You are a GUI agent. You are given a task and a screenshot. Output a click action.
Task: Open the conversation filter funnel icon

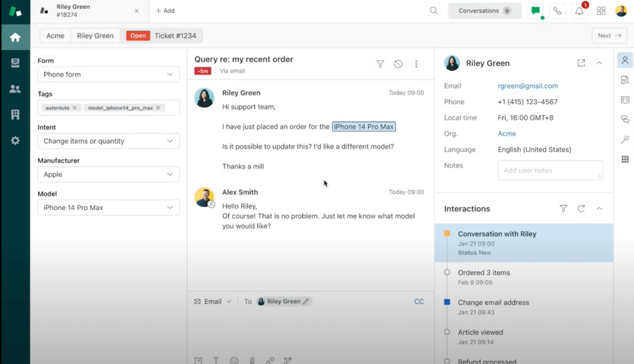pos(380,64)
